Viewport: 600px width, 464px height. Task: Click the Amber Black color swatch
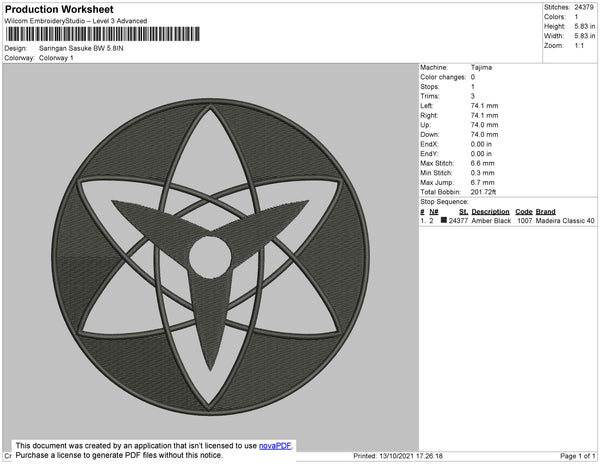pyautogui.click(x=443, y=220)
